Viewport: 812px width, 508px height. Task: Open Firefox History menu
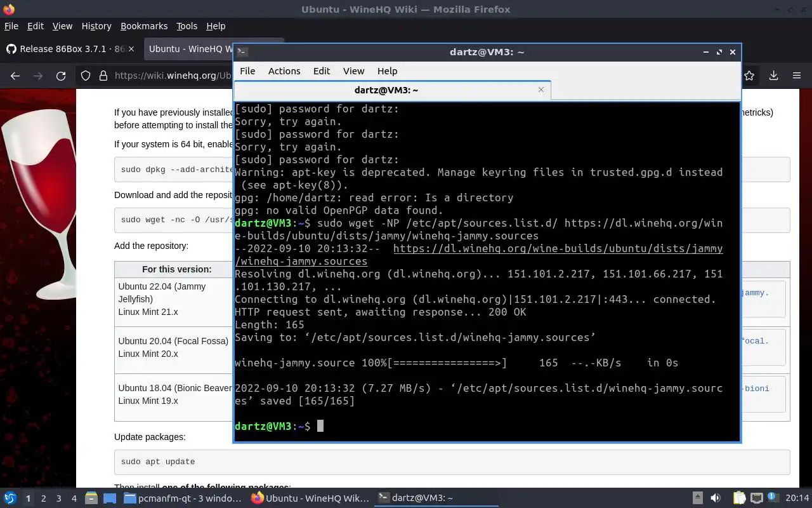[96, 26]
